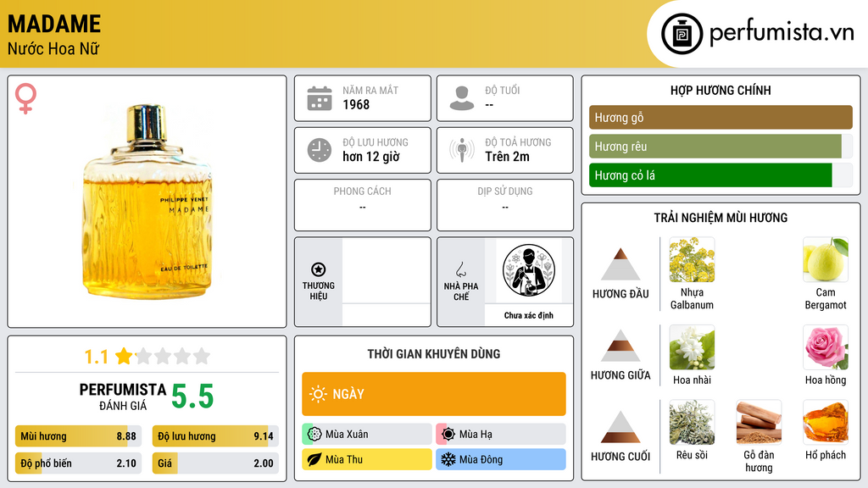Open the Hoa nhài note image
This screenshot has width=868, height=488.
click(x=692, y=347)
